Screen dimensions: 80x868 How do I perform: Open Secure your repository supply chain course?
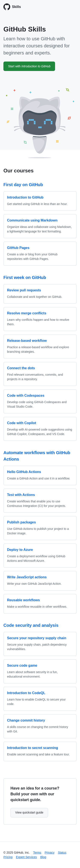tap(36, 638)
